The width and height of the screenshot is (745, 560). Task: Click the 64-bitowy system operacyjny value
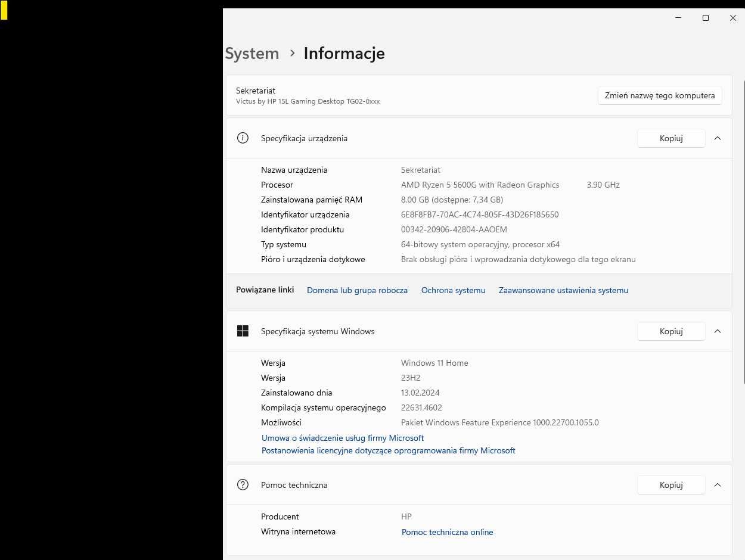point(480,244)
